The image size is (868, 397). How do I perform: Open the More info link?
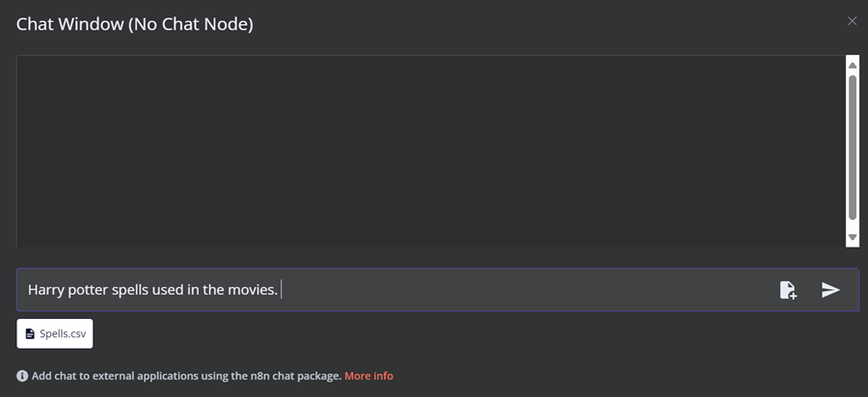(368, 376)
